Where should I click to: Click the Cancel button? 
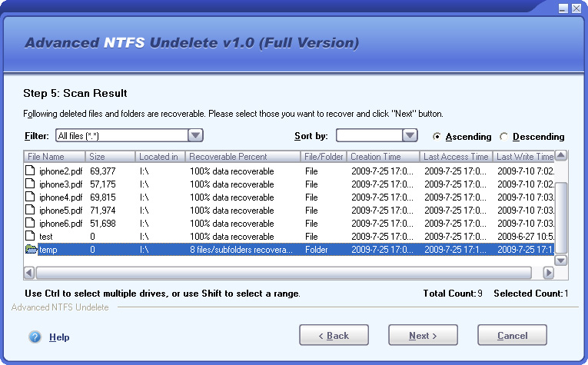coord(512,335)
